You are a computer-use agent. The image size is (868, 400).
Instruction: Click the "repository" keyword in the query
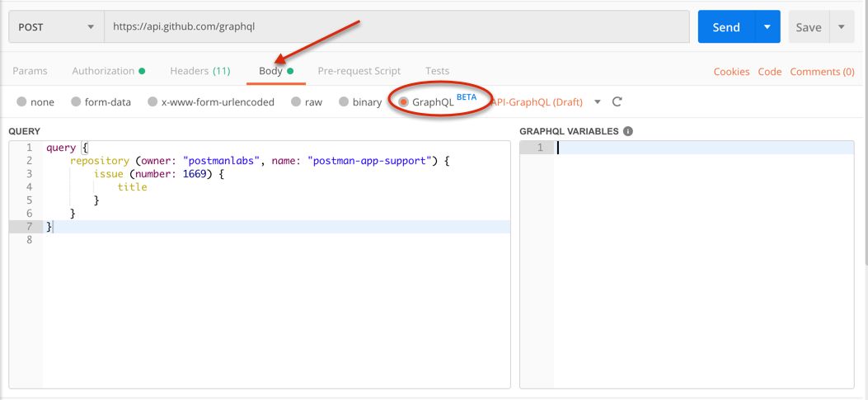click(99, 161)
